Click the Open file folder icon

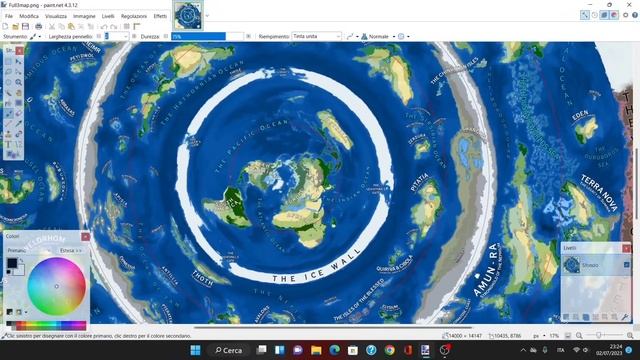coord(15,27)
